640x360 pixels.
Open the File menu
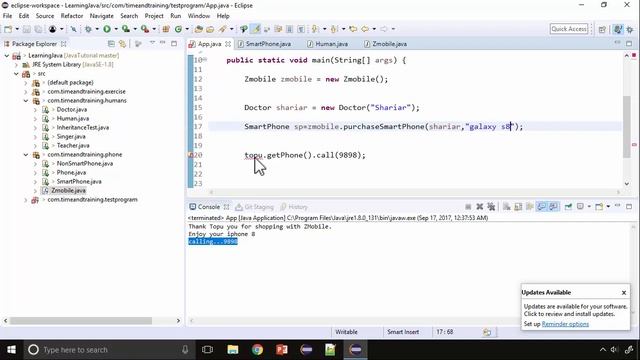7,16
